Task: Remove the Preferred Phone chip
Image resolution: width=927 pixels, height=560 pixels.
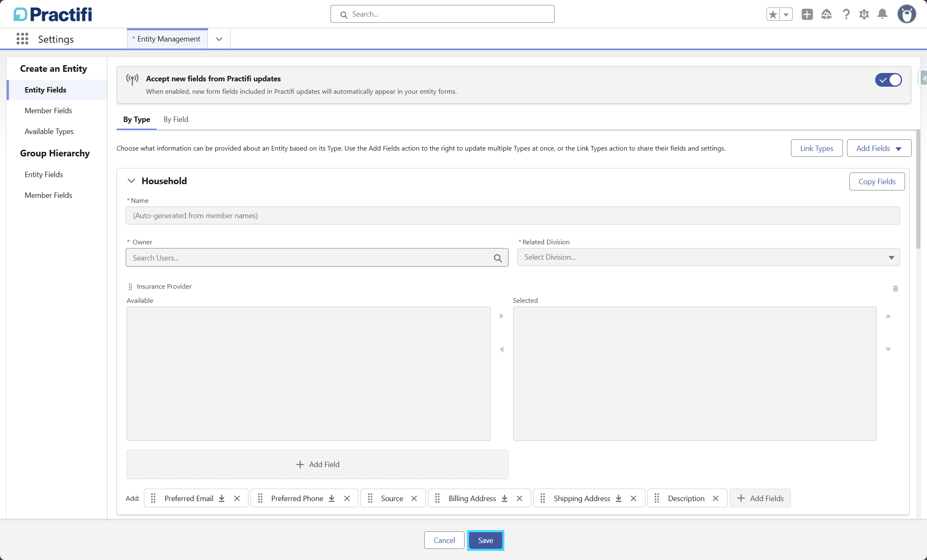Action: pos(347,498)
